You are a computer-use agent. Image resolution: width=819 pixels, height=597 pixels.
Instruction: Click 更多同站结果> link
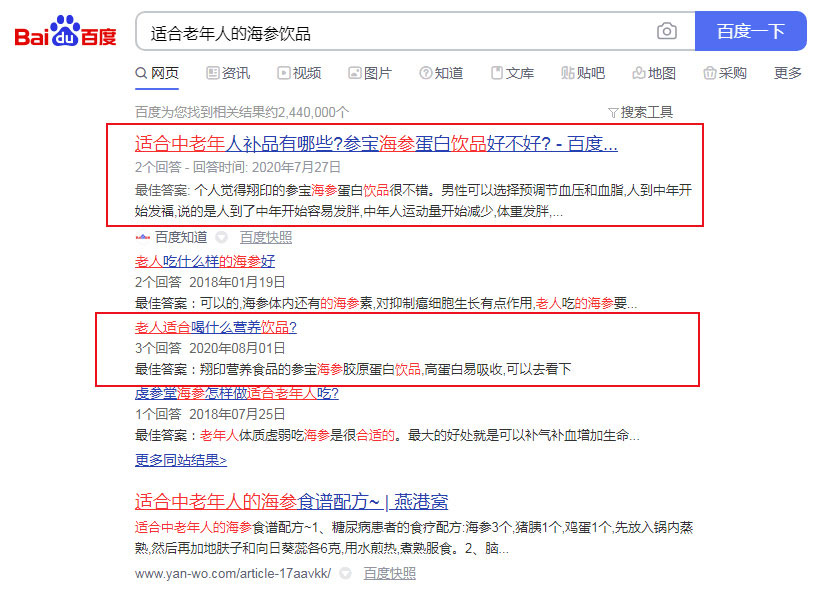coord(181,460)
